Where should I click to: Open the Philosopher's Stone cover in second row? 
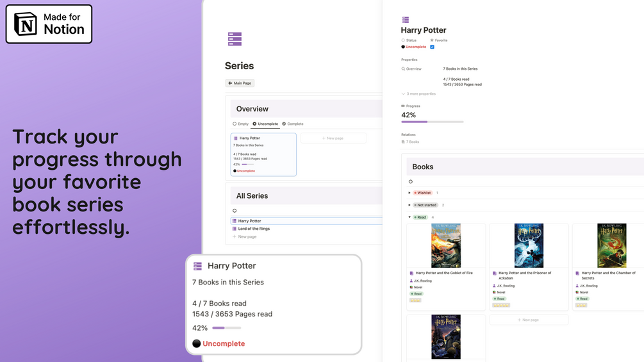[446, 337]
